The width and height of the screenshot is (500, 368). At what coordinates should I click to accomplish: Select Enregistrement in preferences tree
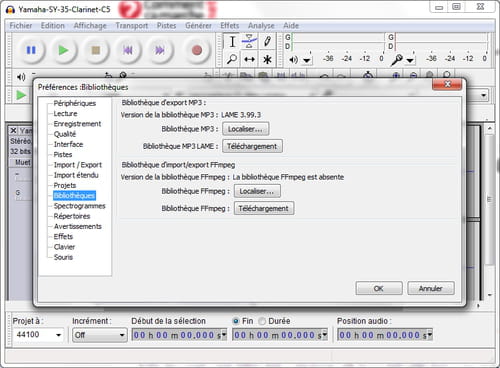(x=77, y=124)
